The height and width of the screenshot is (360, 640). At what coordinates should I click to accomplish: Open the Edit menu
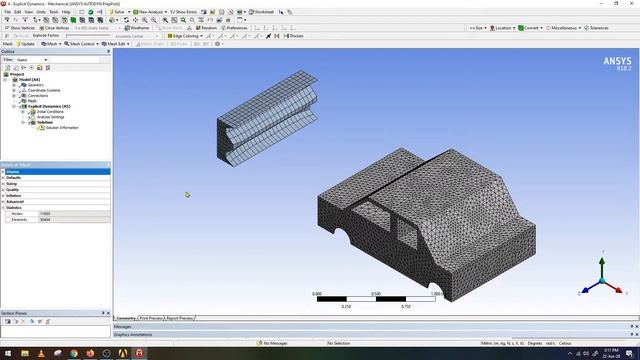pos(18,12)
